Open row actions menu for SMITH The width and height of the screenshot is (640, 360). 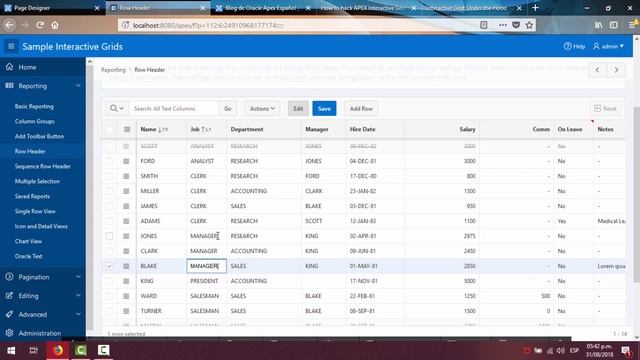(x=126, y=176)
